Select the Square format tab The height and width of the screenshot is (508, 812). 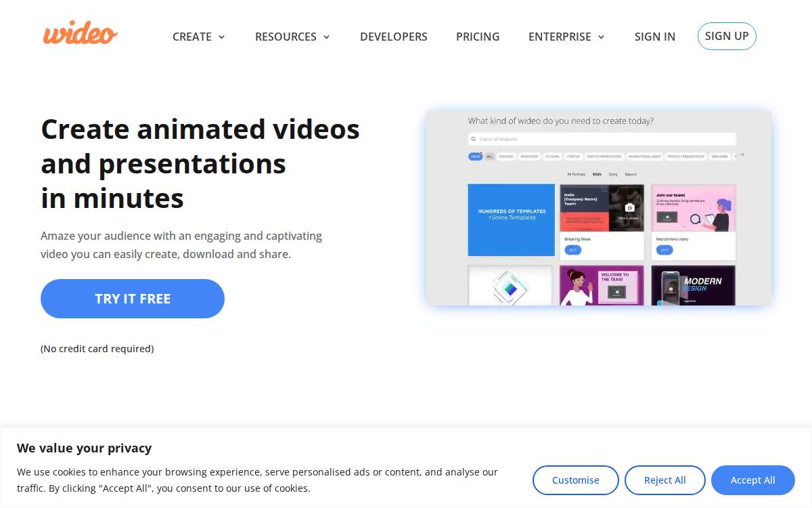point(631,174)
